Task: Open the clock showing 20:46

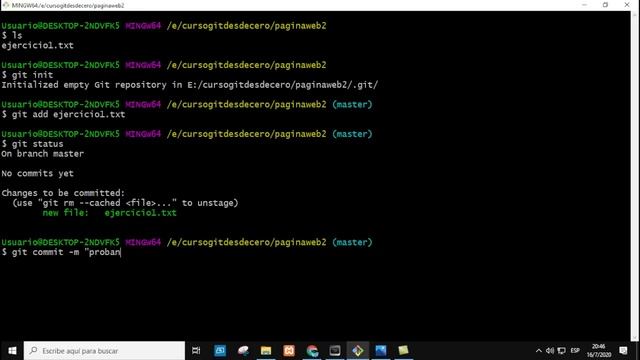Action: coord(599,351)
